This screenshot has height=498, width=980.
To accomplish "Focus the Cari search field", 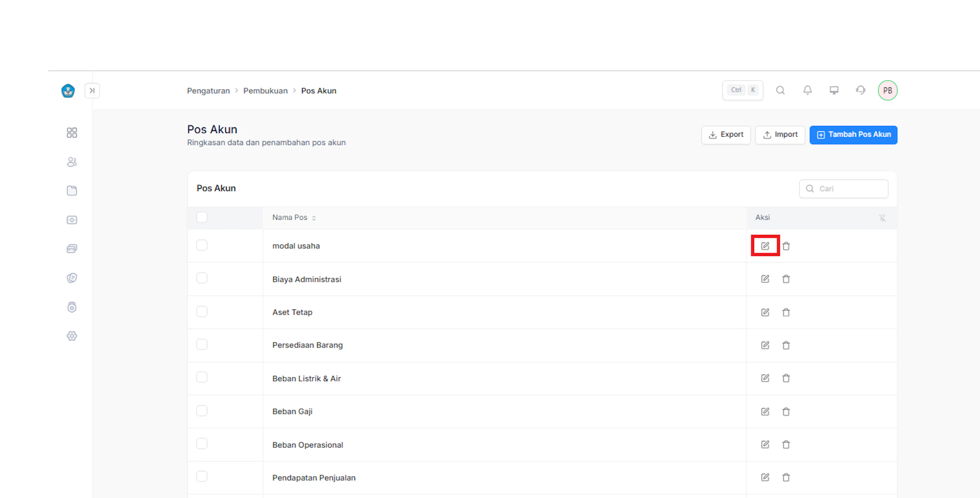I will tap(844, 189).
